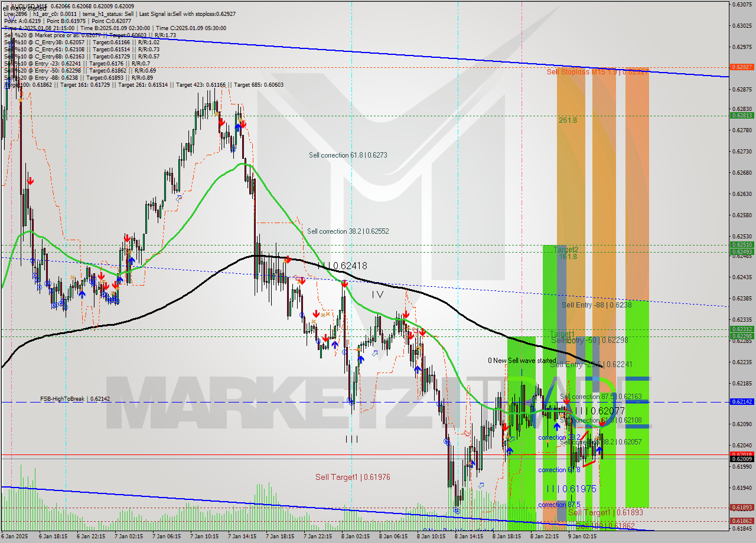
Task: Click the '8 Jan 14:15' time axis label
Action: tap(469, 537)
